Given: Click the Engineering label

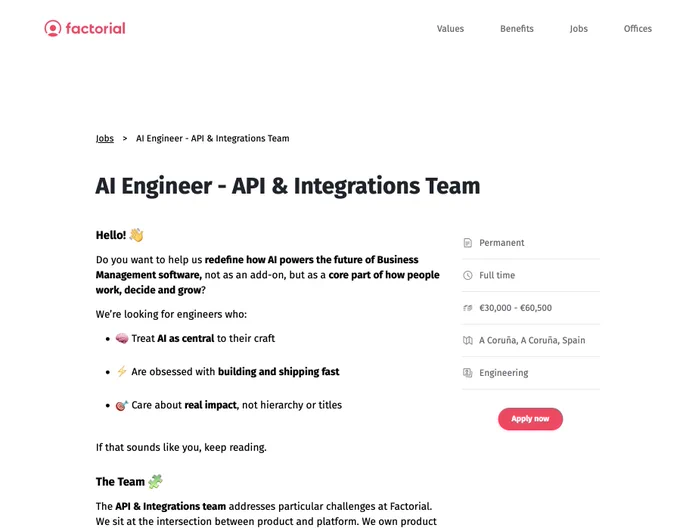Looking at the screenshot, I should 503,373.
